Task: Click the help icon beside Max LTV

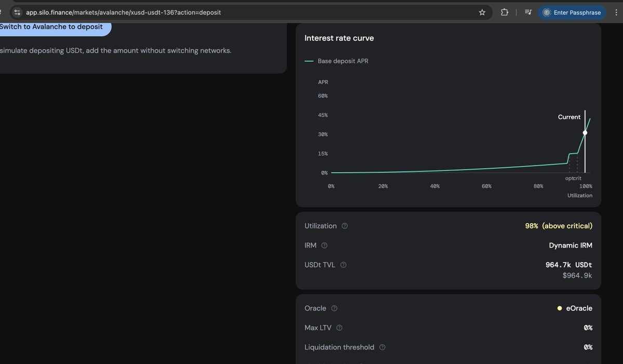Action: coord(340,328)
